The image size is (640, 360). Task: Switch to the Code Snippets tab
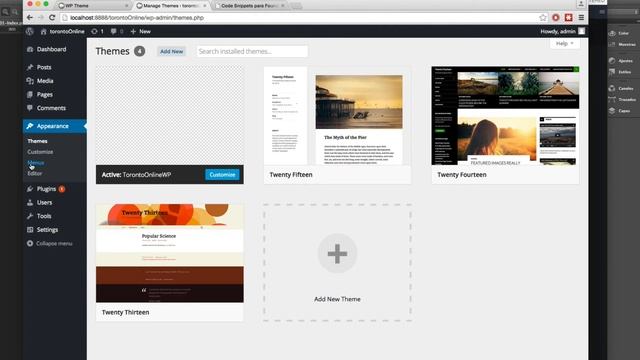pyautogui.click(x=250, y=6)
